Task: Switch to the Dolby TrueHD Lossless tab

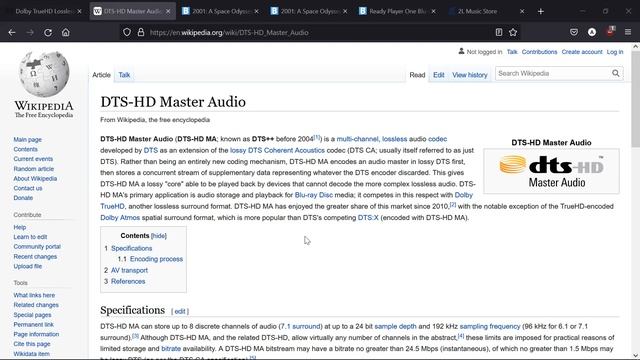Action: click(x=43, y=11)
